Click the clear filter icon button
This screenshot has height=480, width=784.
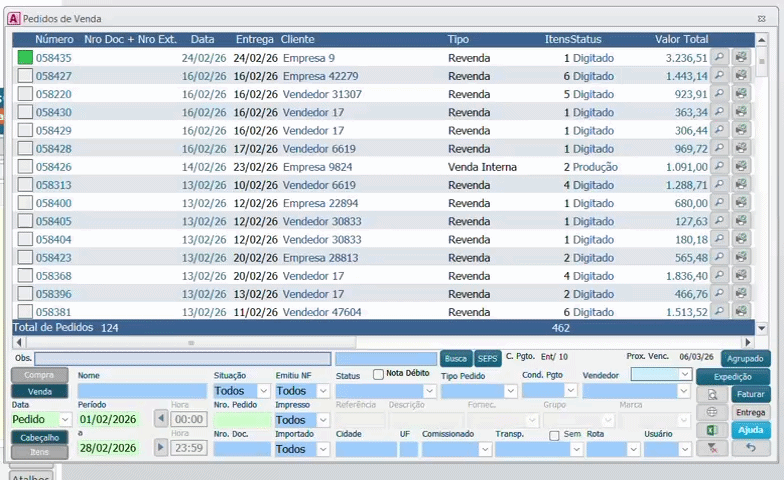712,449
